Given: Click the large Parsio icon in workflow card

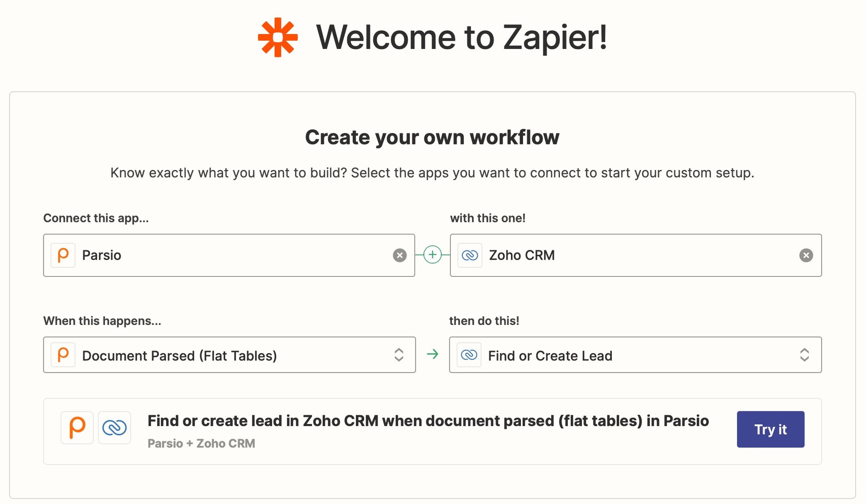Looking at the screenshot, I should click(77, 427).
